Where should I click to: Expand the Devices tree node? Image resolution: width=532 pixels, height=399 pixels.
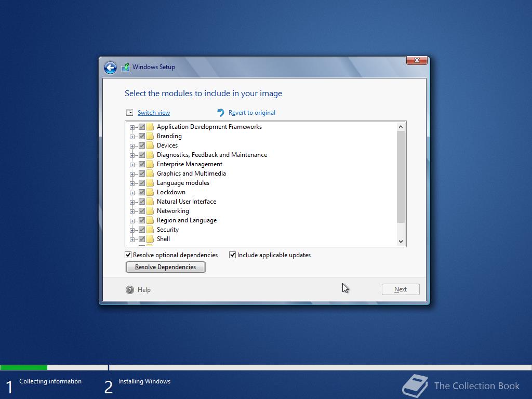click(132, 145)
